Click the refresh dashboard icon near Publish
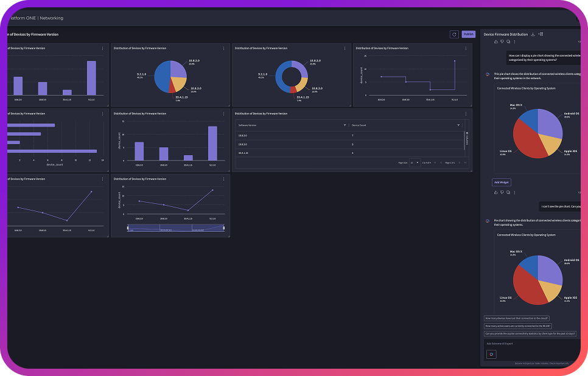588x376 pixels. 454,34
